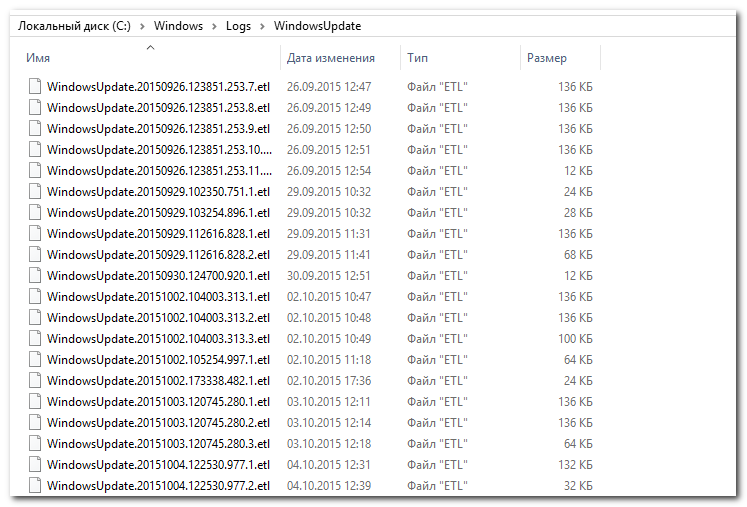Click size cell 32 КБ
This screenshot has width=747, height=507.
(578, 486)
